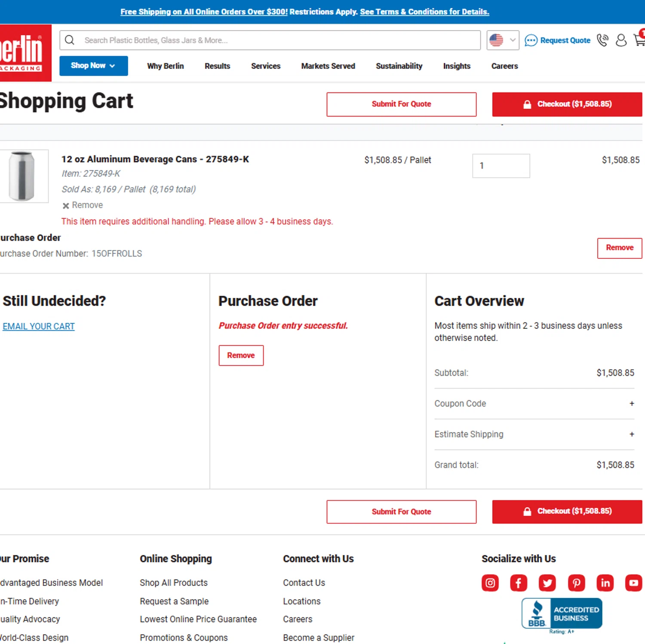Open Become a Supplier footer link

point(319,638)
